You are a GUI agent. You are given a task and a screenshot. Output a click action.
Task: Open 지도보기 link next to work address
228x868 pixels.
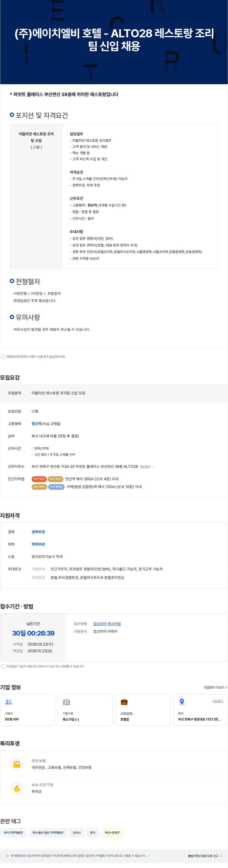pyautogui.click(x=145, y=467)
